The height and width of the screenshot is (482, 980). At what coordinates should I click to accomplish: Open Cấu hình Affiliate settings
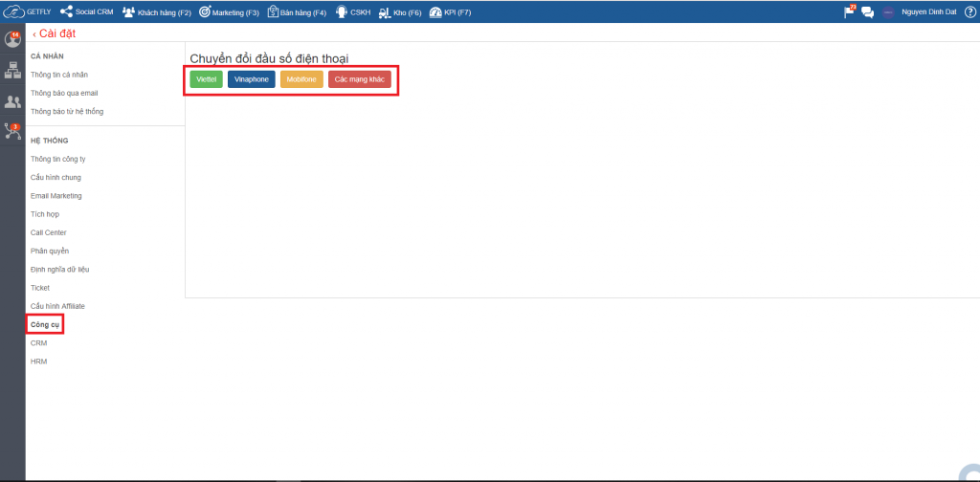(57, 306)
